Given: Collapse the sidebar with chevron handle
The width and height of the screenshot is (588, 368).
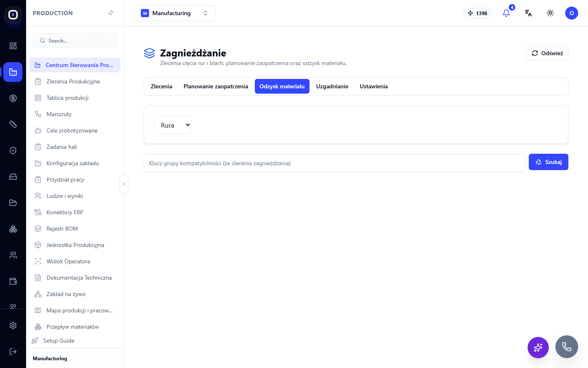Looking at the screenshot, I should click(x=124, y=184).
